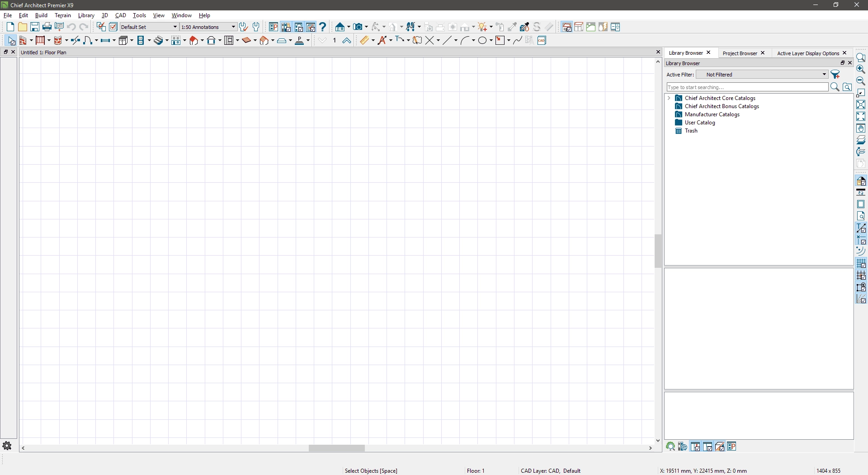
Task: Save the plan with the floppy disk icon
Action: (x=34, y=27)
